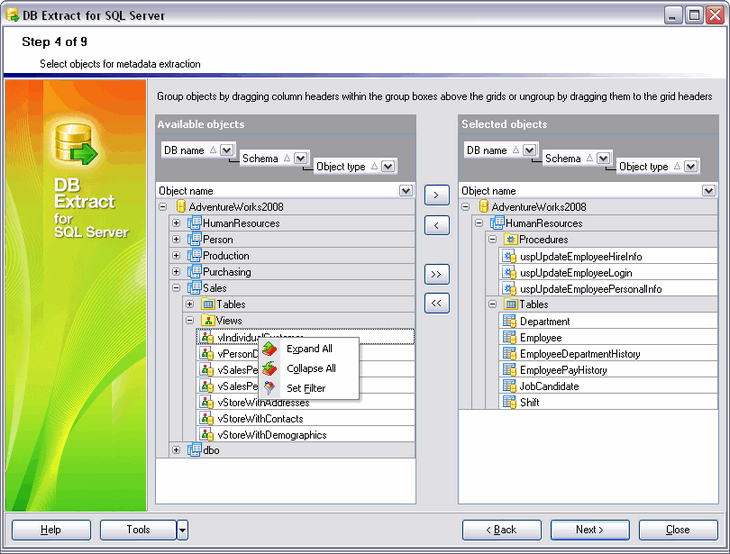
Task: Choose Collapse All from the context menu
Action: pyautogui.click(x=311, y=368)
